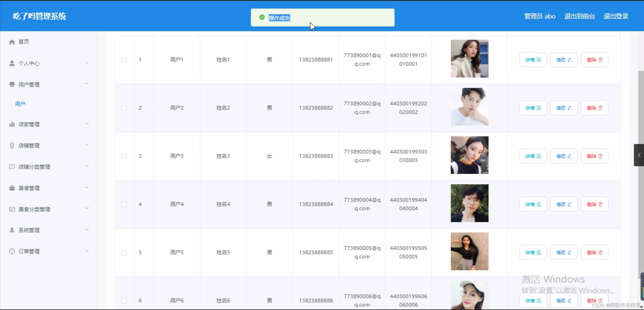Open the 订单管理 order icon in sidebar

point(12,251)
